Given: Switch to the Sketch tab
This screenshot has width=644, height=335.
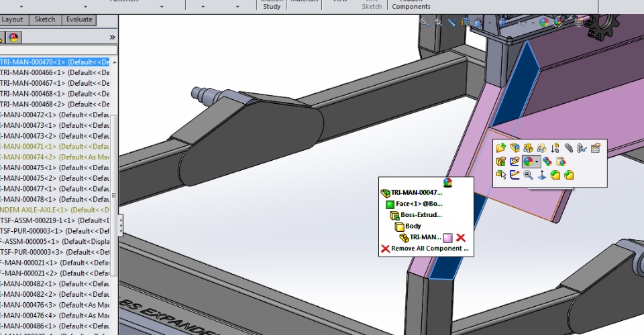Looking at the screenshot, I should (x=45, y=19).
